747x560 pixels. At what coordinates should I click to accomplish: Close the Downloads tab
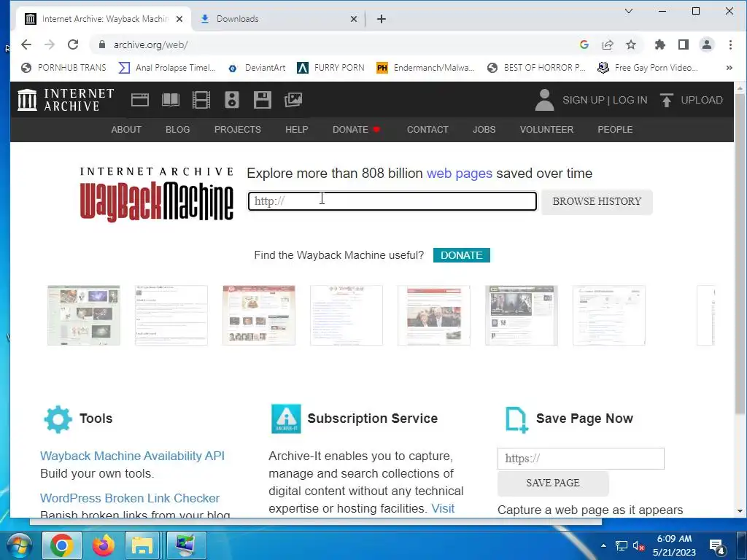click(x=354, y=19)
